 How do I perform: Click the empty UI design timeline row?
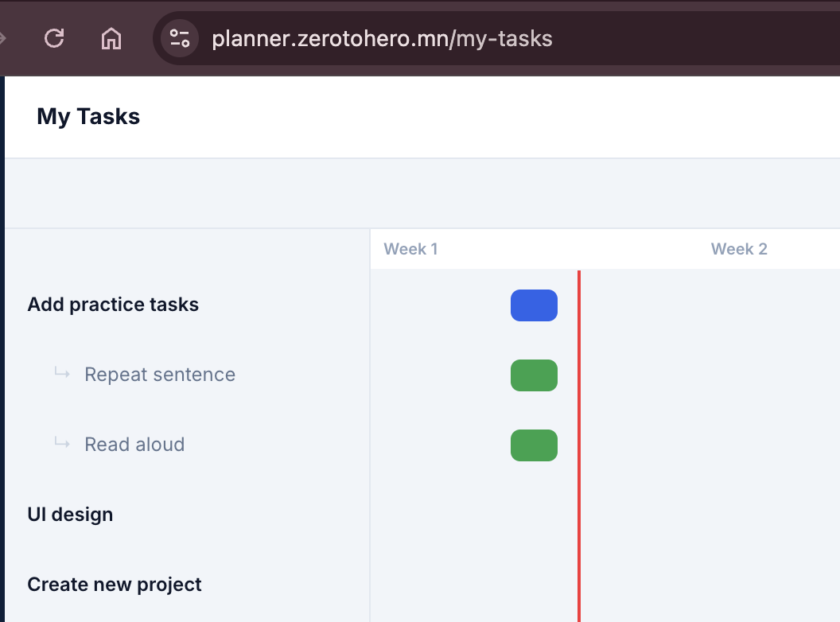click(x=605, y=515)
